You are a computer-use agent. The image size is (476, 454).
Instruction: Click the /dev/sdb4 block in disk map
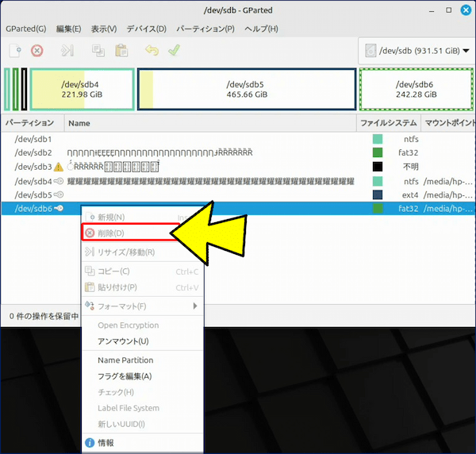pyautogui.click(x=81, y=89)
